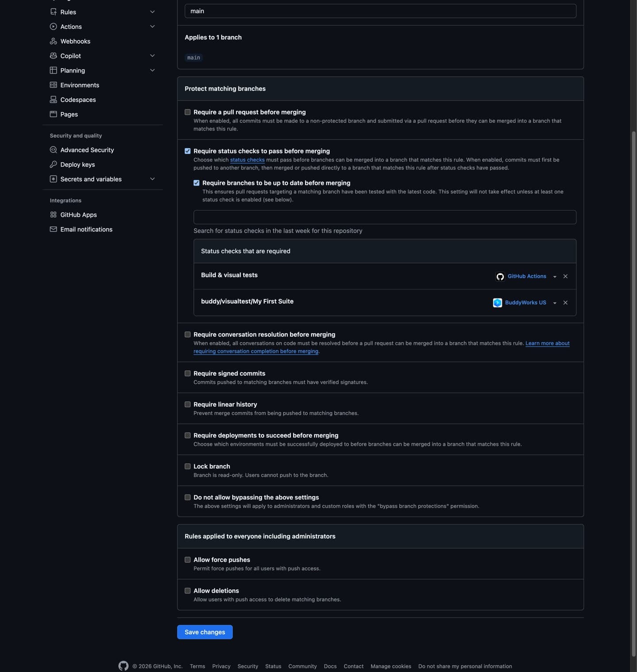Open GitHub Apps integrations page
This screenshot has width=637, height=672.
(78, 215)
